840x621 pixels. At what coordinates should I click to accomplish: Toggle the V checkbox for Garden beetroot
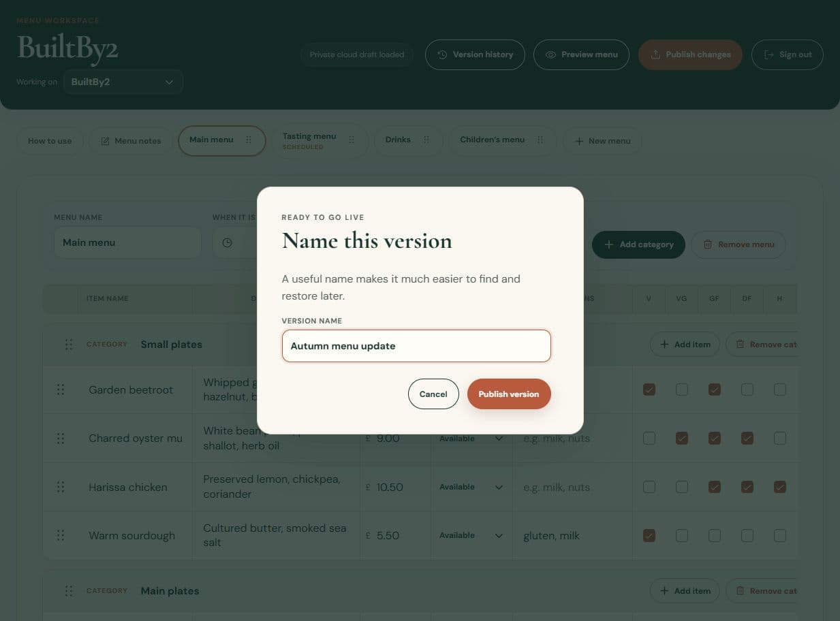click(649, 389)
